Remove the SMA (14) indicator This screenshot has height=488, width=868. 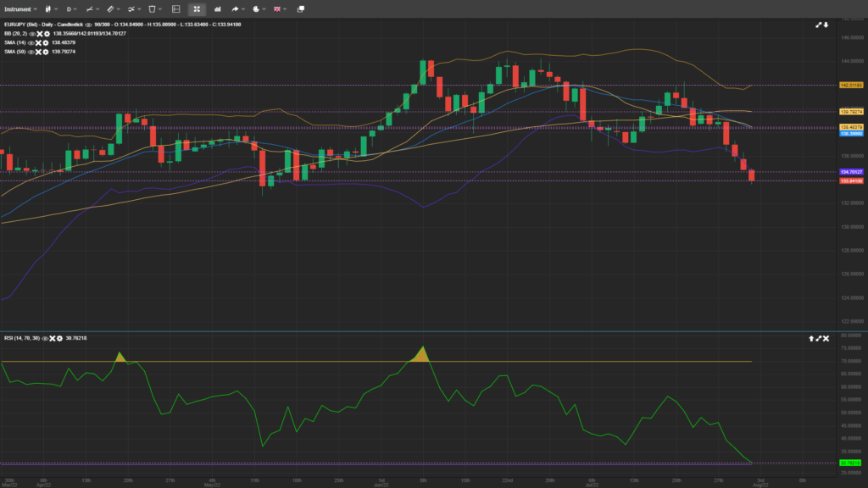pos(39,42)
